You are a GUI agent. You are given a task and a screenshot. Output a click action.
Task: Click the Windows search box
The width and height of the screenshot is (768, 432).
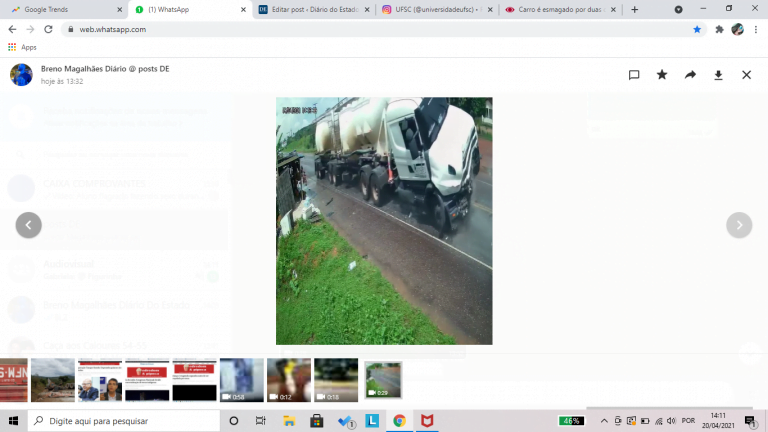coord(123,421)
